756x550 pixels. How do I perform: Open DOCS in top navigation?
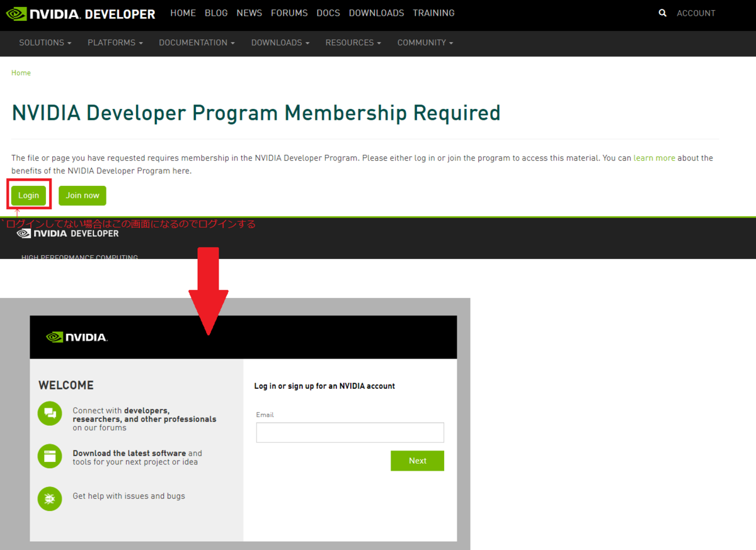tap(328, 13)
